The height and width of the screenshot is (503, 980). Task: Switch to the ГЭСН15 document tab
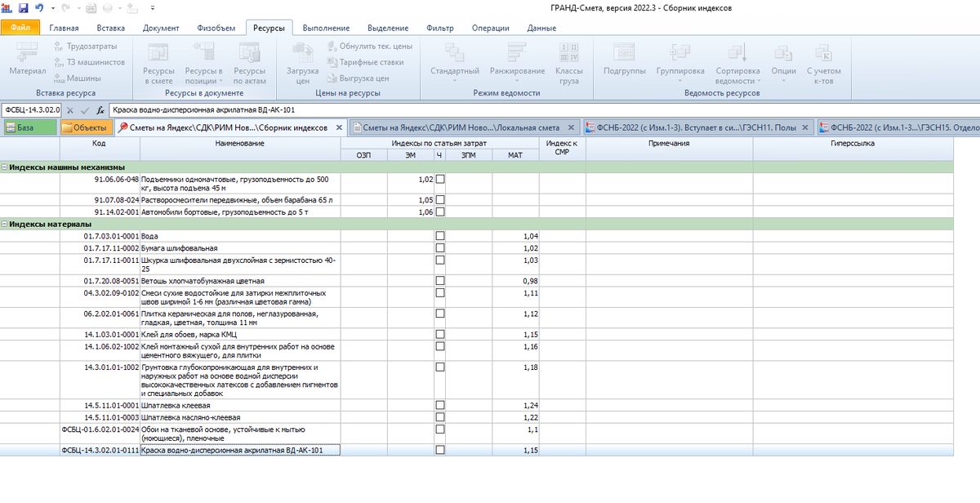coord(898,127)
